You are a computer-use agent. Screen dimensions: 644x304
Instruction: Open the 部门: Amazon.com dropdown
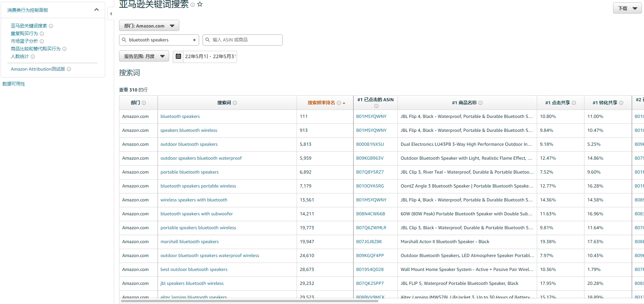[x=149, y=26]
